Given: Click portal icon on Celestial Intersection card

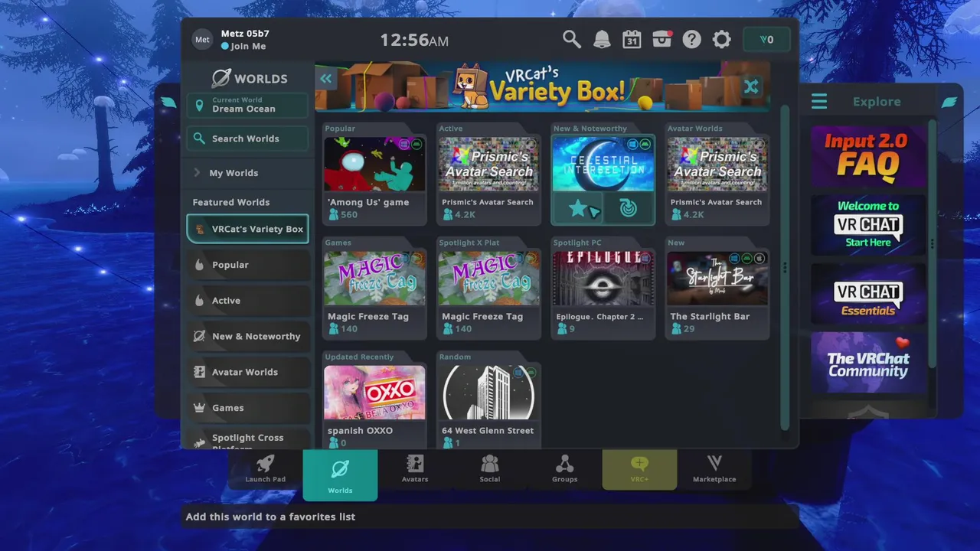Looking at the screenshot, I should coord(629,208).
